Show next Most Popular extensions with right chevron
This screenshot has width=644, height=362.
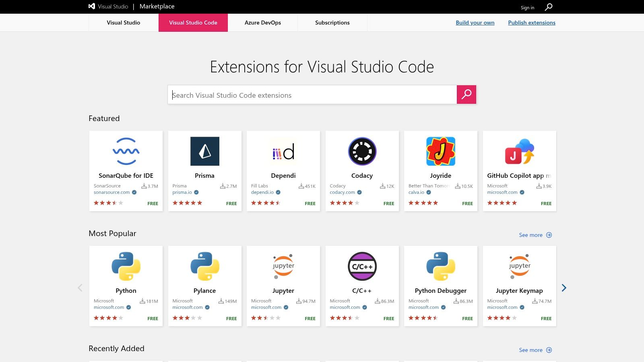[x=564, y=288]
